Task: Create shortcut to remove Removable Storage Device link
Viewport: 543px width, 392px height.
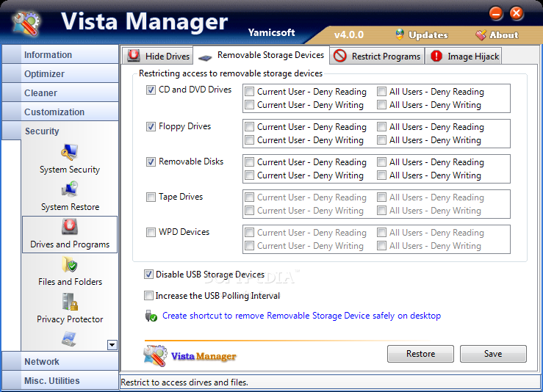Action: point(301,316)
